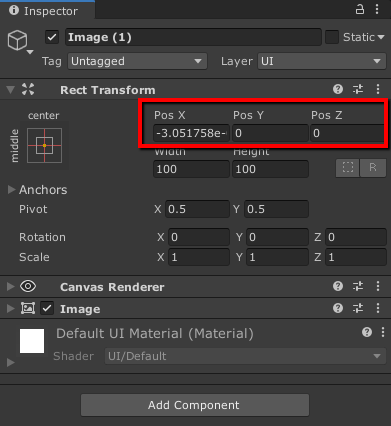The width and height of the screenshot is (391, 426).
Task: Click the Add Component button
Action: click(x=195, y=405)
